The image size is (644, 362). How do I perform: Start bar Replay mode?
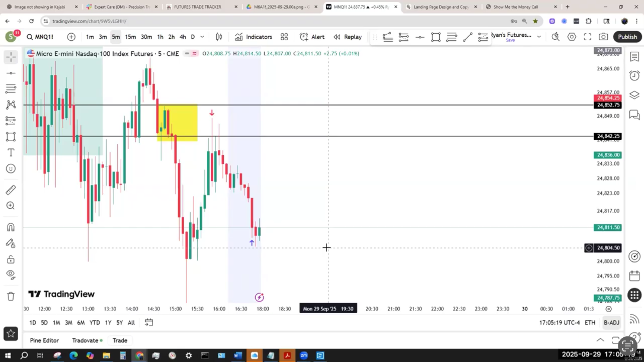(347, 37)
